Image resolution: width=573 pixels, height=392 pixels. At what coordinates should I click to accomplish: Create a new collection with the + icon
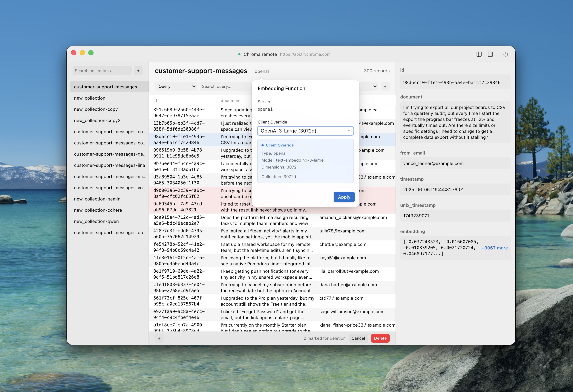tap(138, 71)
